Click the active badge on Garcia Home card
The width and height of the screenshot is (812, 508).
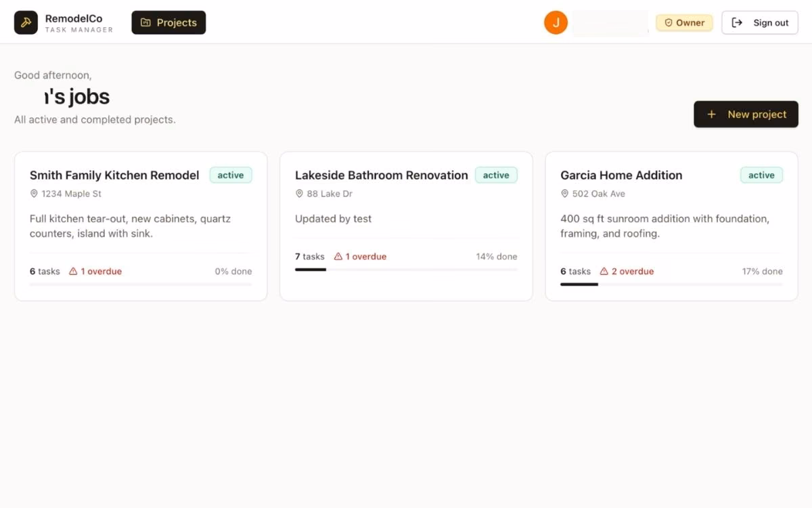[761, 175]
